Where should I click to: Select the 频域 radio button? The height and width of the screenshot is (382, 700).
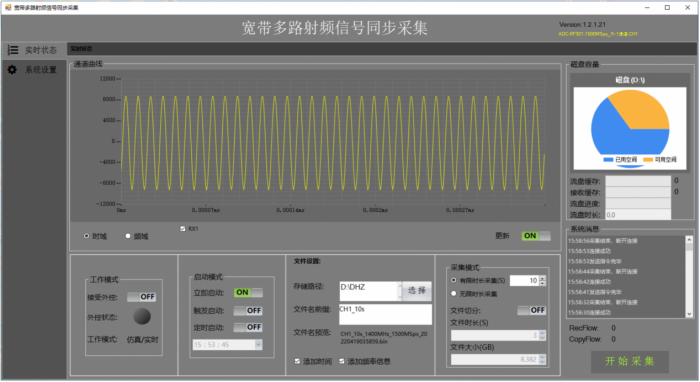(x=128, y=236)
